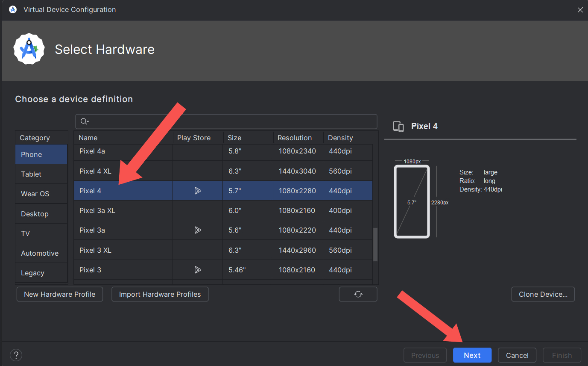Select the Automotive category

[41, 253]
